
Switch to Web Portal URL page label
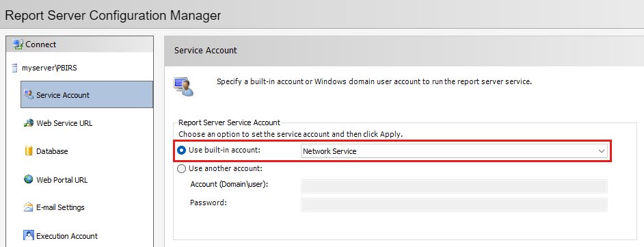62,180
